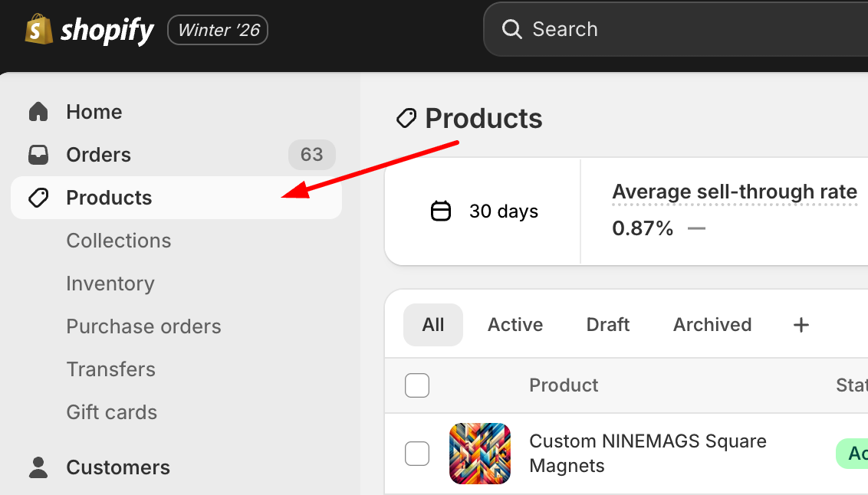
Task: Switch to the Draft products tab
Action: pyautogui.click(x=608, y=325)
